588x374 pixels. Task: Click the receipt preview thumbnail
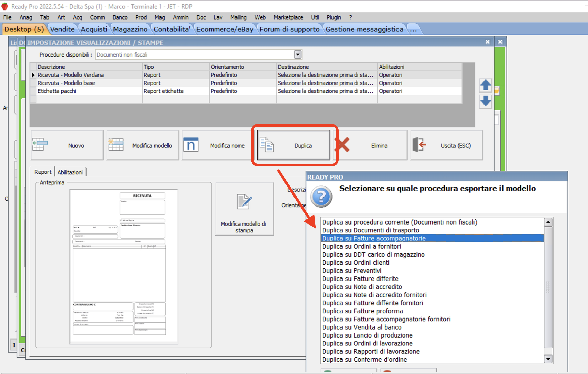[124, 266]
